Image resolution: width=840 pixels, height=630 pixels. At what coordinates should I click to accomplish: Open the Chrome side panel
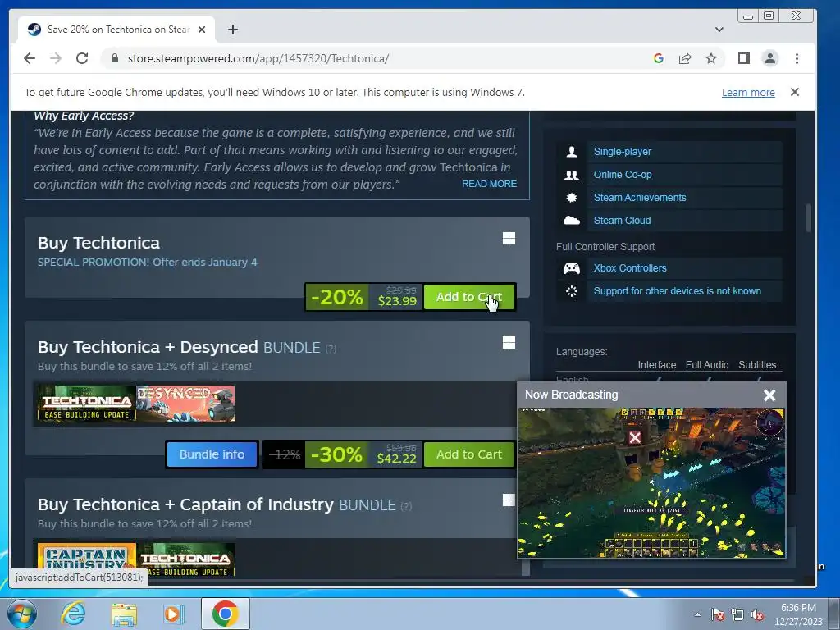743,58
